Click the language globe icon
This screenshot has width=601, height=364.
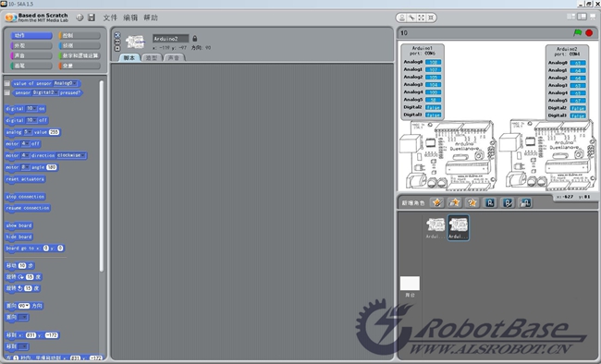tap(80, 18)
